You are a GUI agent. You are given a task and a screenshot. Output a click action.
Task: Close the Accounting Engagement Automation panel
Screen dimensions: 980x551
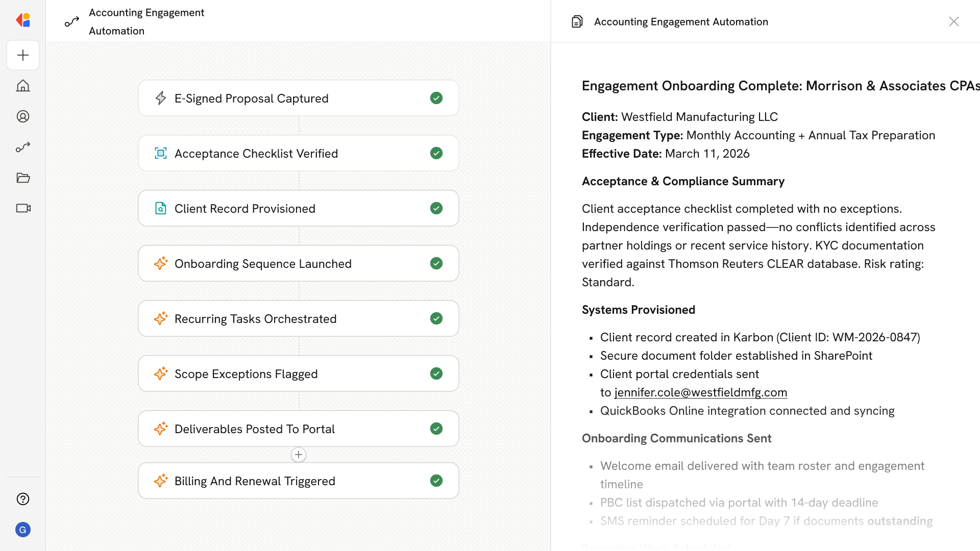953,21
